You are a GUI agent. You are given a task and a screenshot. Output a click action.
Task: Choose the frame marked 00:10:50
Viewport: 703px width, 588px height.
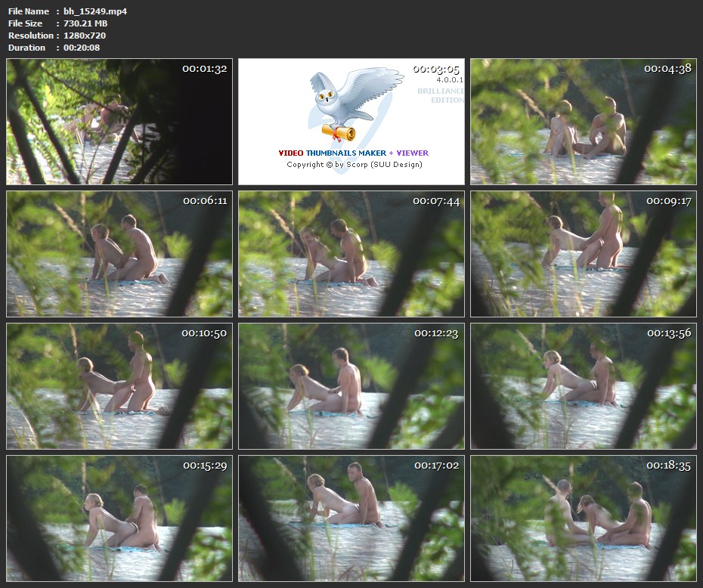[119, 386]
